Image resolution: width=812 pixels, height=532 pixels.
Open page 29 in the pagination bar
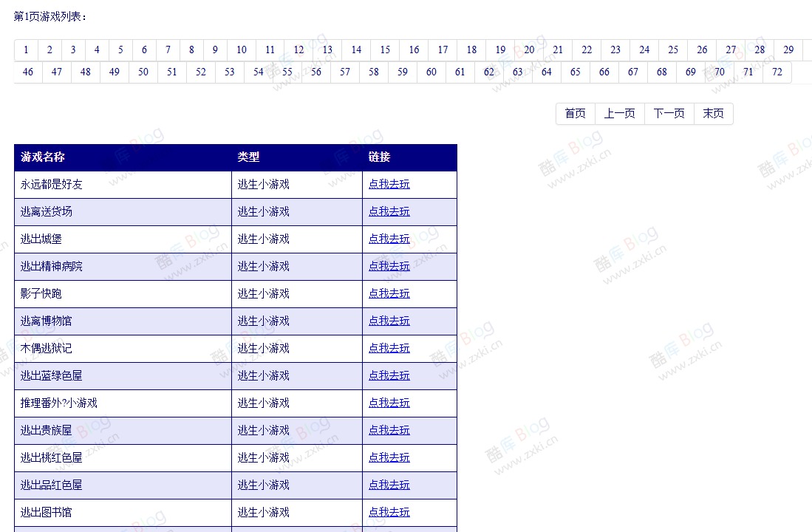click(788, 50)
